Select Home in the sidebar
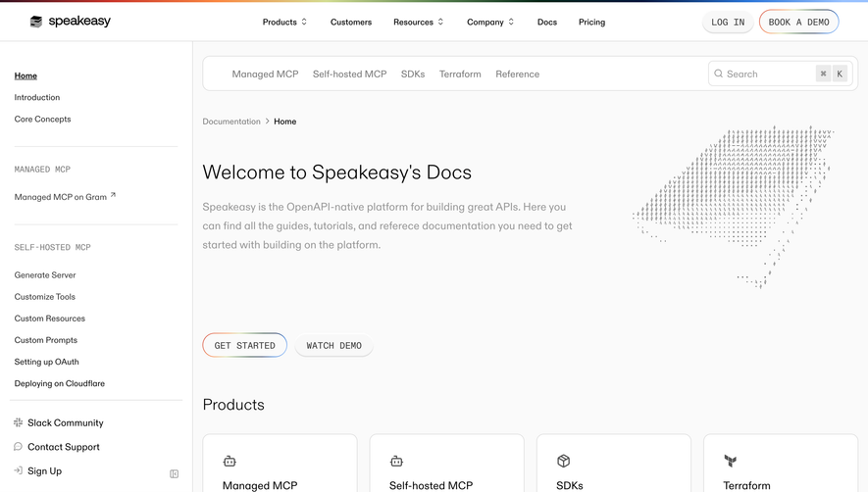The width and height of the screenshot is (868, 492). point(26,75)
